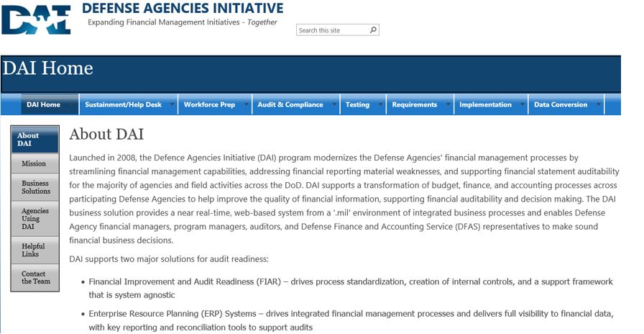Viewport: 644px width, 334px height.
Task: Select the Implementation menu item
Action: tap(485, 104)
